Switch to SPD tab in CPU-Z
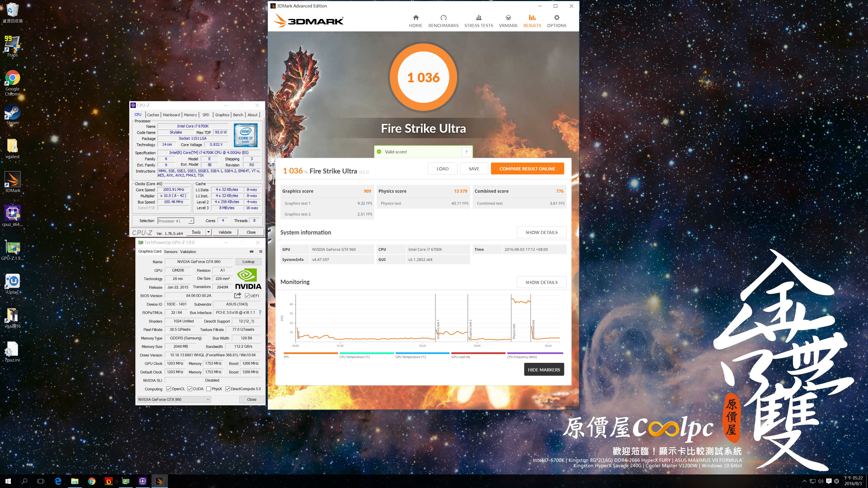Screen dimensions: 868x488 (x=205, y=115)
